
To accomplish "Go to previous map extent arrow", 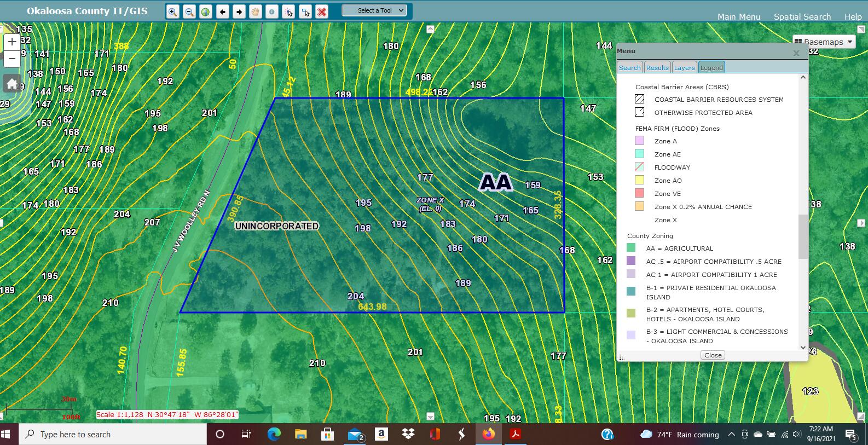I will (222, 11).
